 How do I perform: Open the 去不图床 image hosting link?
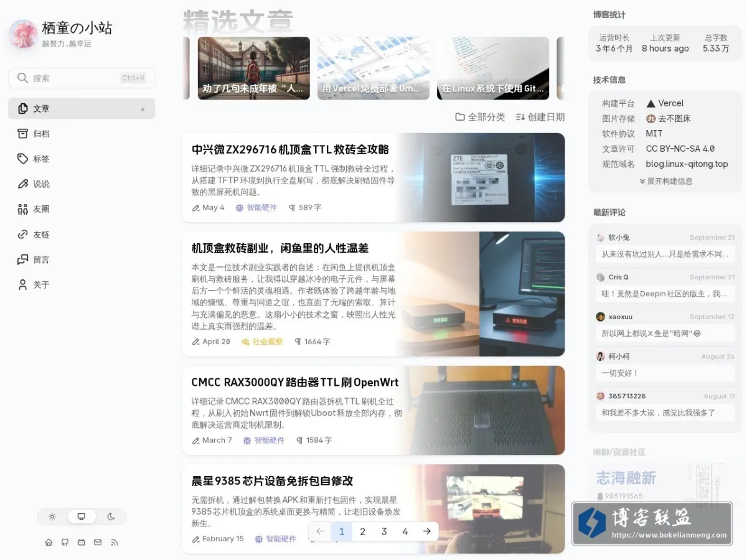click(669, 118)
